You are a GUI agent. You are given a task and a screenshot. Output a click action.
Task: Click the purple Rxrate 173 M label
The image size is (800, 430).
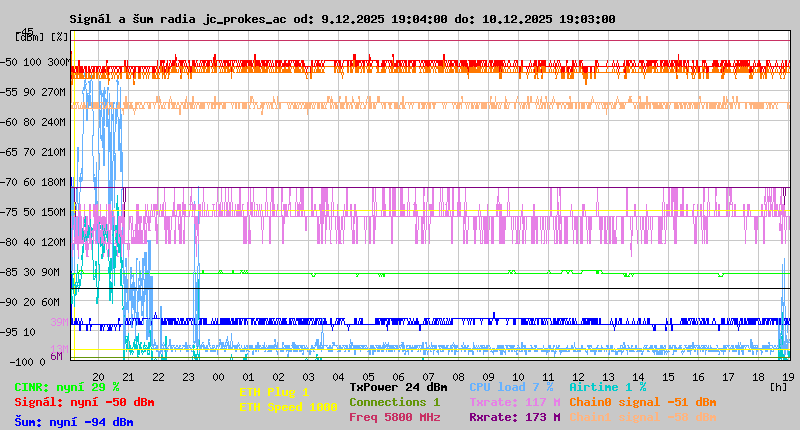click(514, 417)
